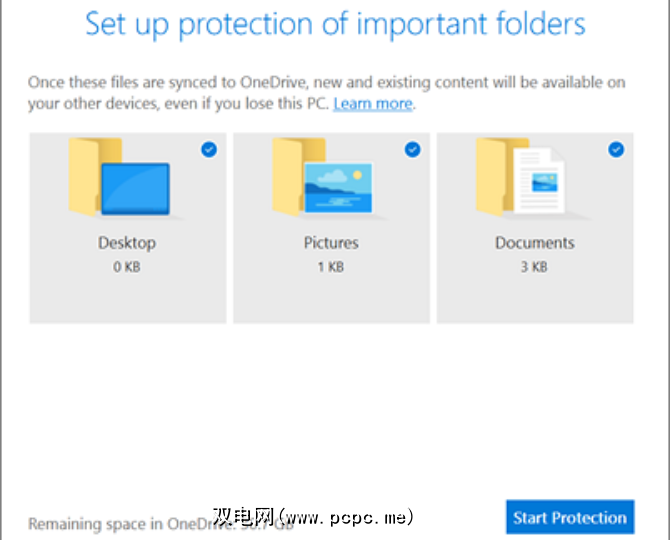Click the Pictures folder name label

[x=331, y=242]
